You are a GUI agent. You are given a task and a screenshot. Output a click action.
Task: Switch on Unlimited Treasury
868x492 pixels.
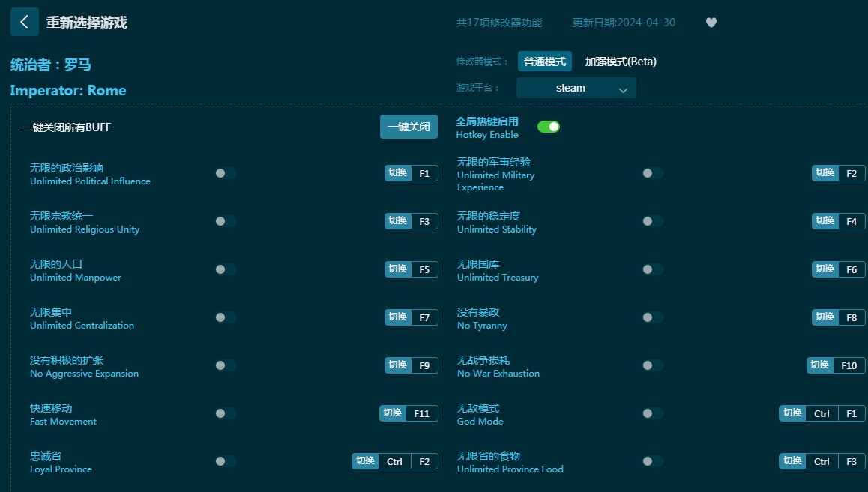(653, 269)
